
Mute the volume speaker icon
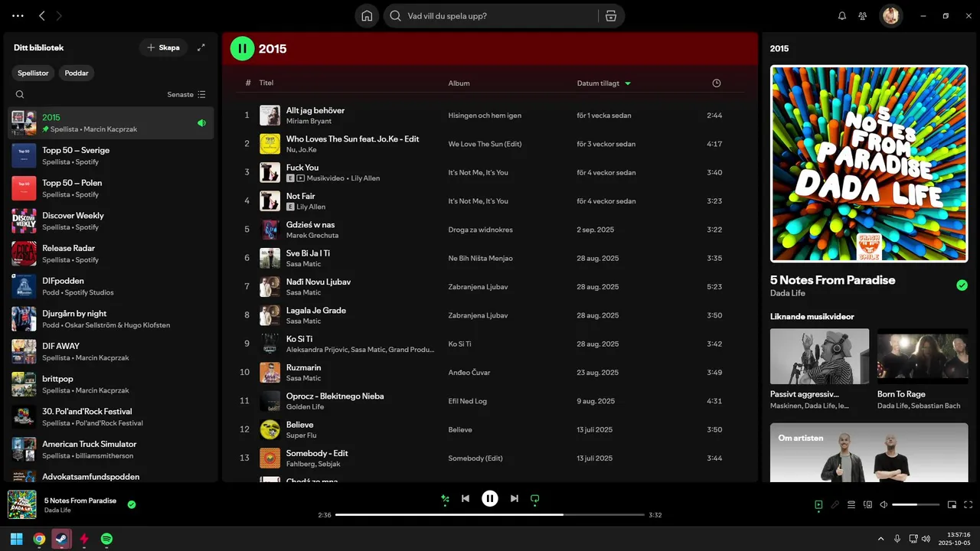pyautogui.click(x=884, y=505)
